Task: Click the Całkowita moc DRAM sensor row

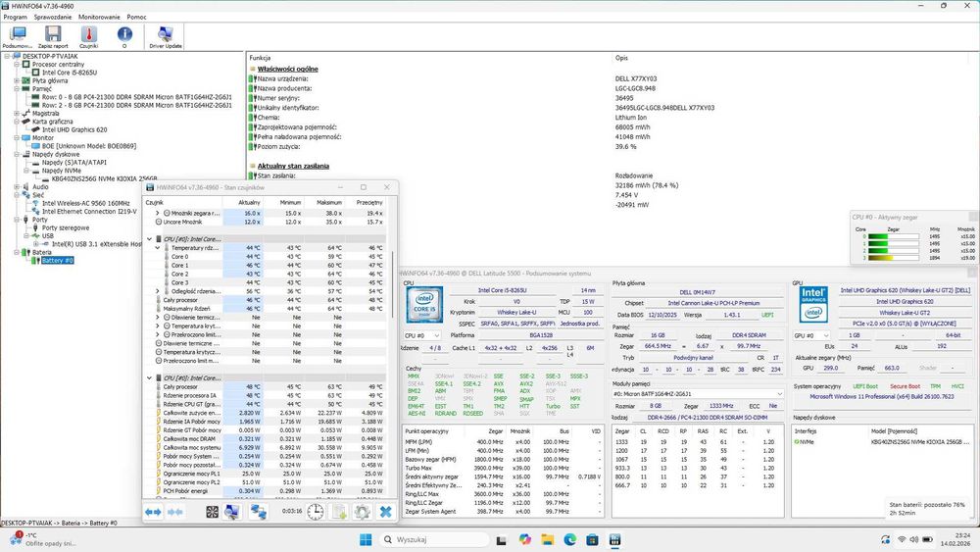Action: 266,439
